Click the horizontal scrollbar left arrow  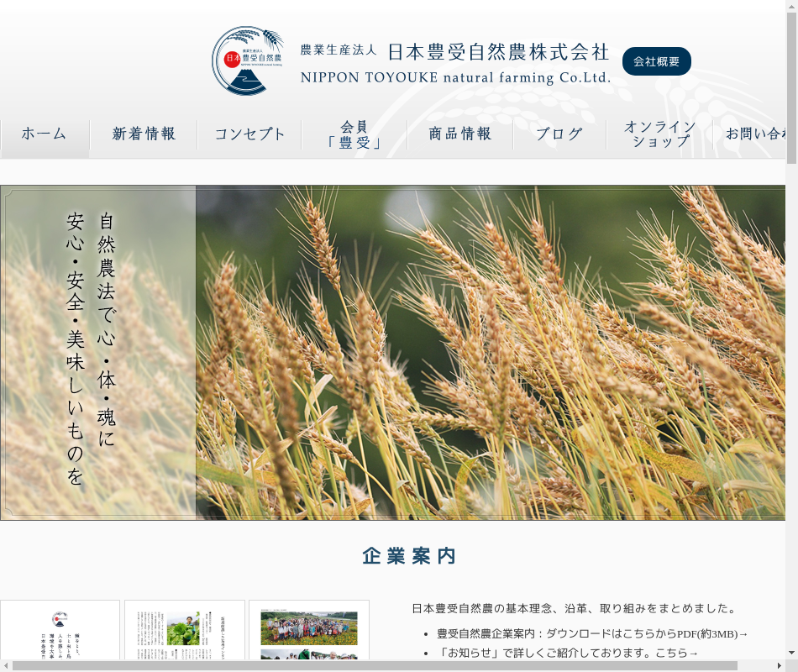click(6, 665)
